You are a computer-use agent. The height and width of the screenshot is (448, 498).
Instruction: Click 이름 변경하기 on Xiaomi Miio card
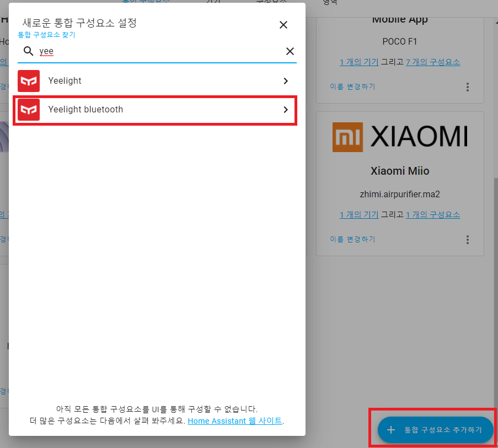(352, 239)
